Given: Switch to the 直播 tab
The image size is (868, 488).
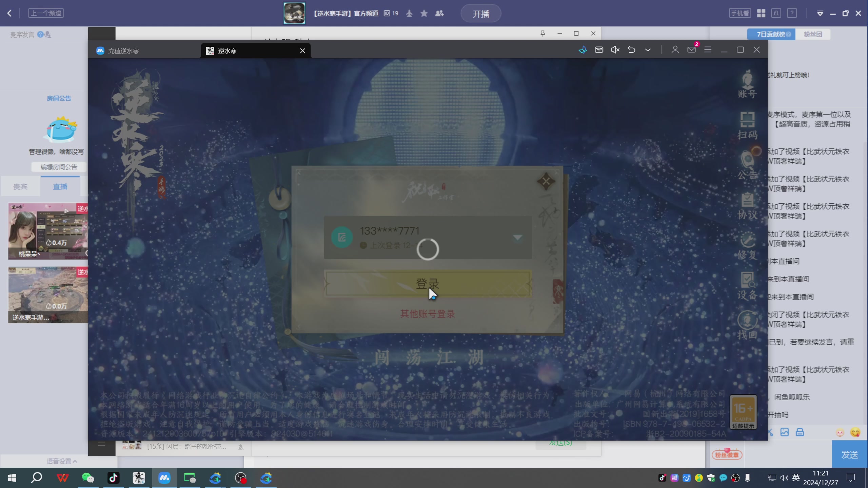Looking at the screenshot, I should pos(60,186).
